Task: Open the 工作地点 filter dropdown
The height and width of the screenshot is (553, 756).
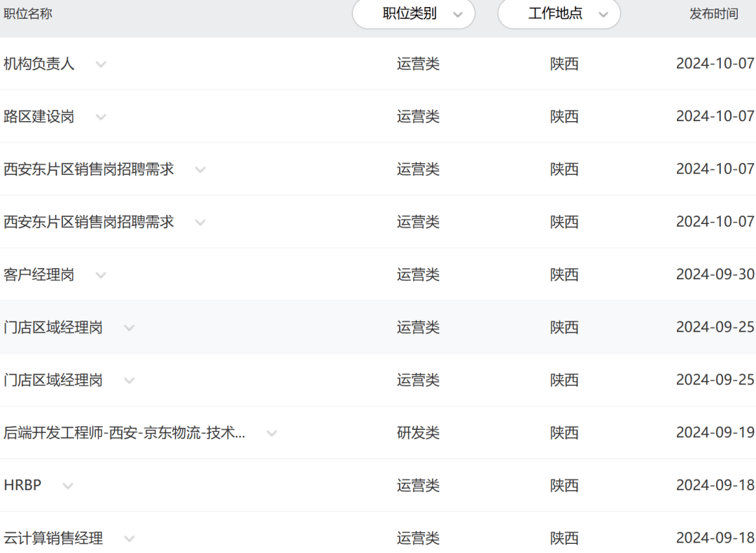Action: [559, 14]
